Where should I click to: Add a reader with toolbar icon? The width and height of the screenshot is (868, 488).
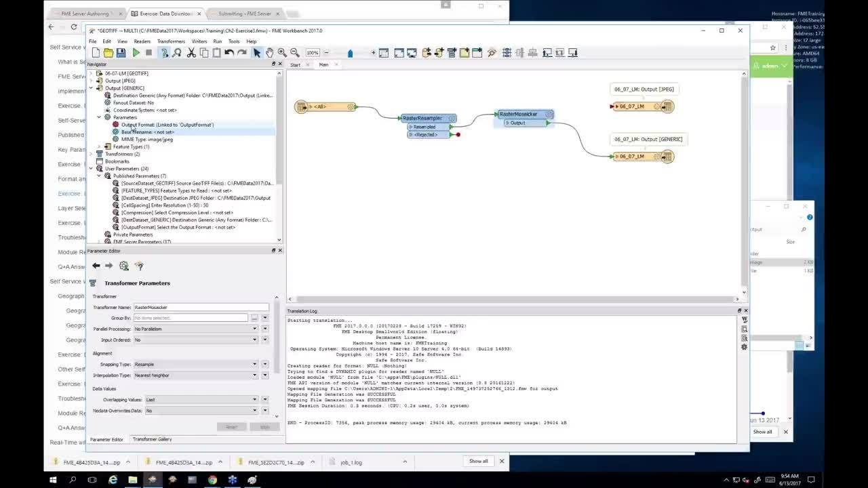(x=427, y=53)
